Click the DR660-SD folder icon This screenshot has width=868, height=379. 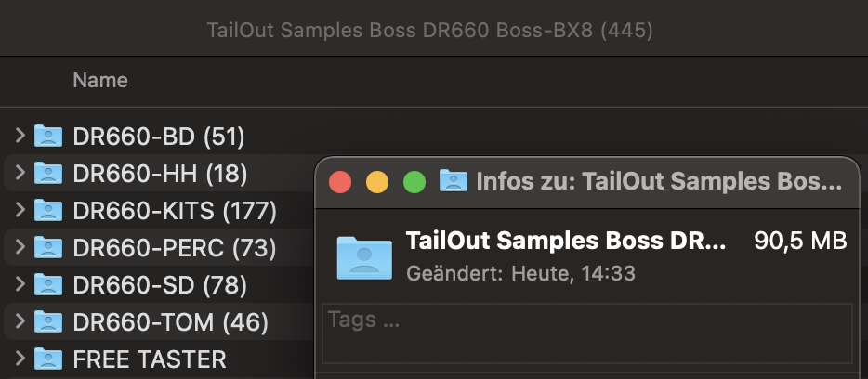pyautogui.click(x=48, y=285)
